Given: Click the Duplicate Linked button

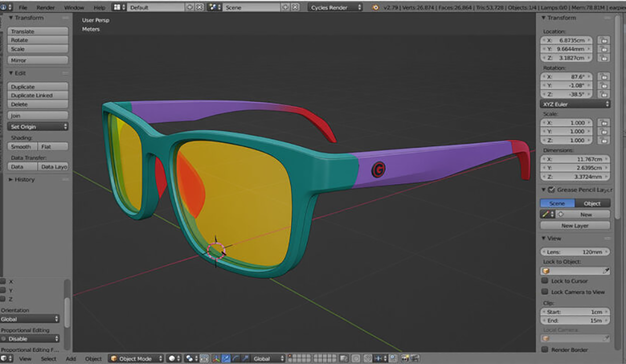Looking at the screenshot, I should (38, 96).
